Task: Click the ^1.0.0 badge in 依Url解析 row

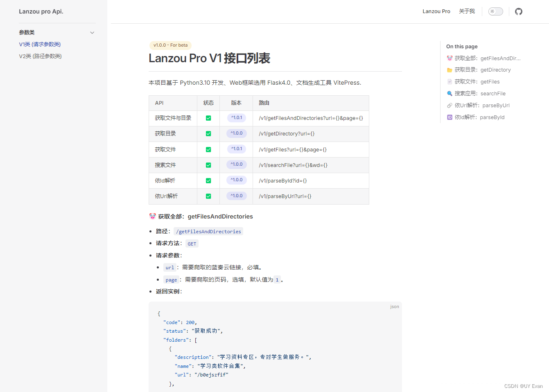Action: tap(237, 196)
